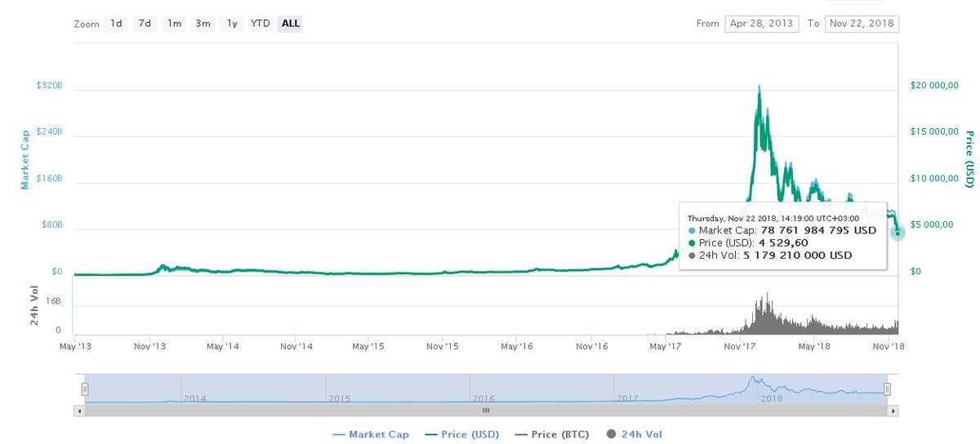The width and height of the screenshot is (980, 444).
Task: Select the ALL zoom range
Action: [x=291, y=24]
